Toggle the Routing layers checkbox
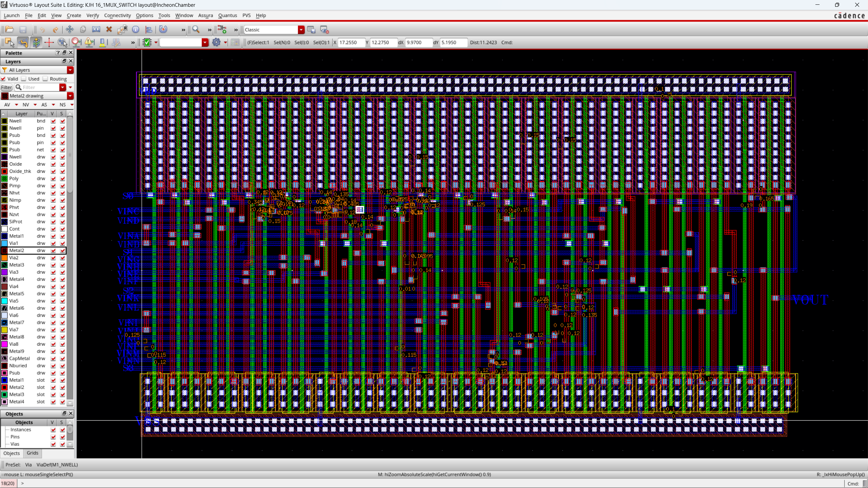 point(45,79)
